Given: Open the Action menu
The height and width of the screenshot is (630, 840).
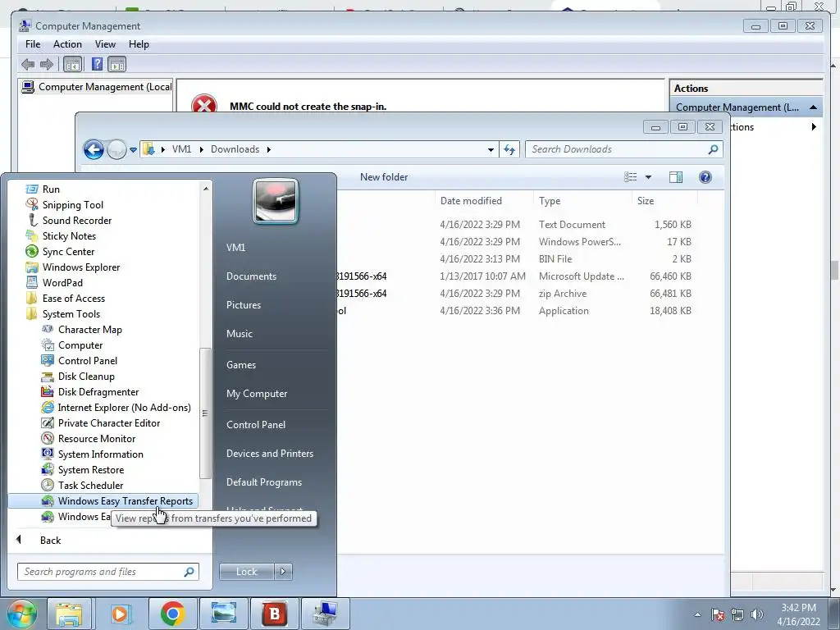Looking at the screenshot, I should (x=67, y=44).
